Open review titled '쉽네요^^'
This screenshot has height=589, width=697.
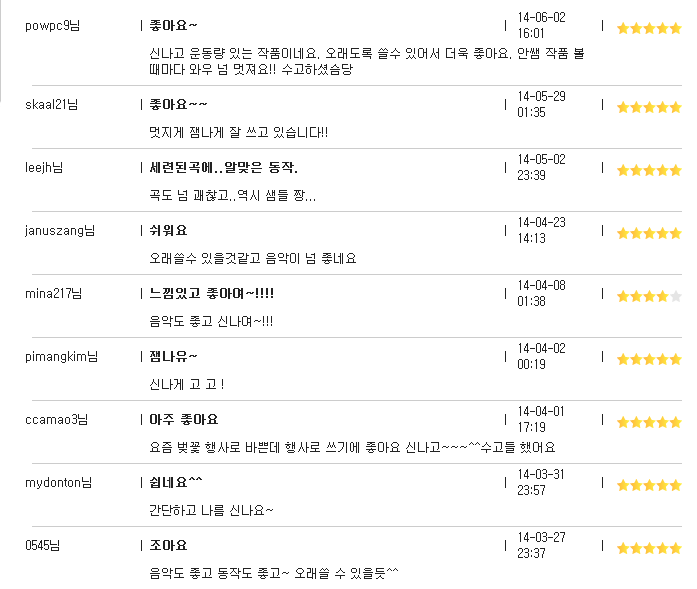click(x=176, y=482)
